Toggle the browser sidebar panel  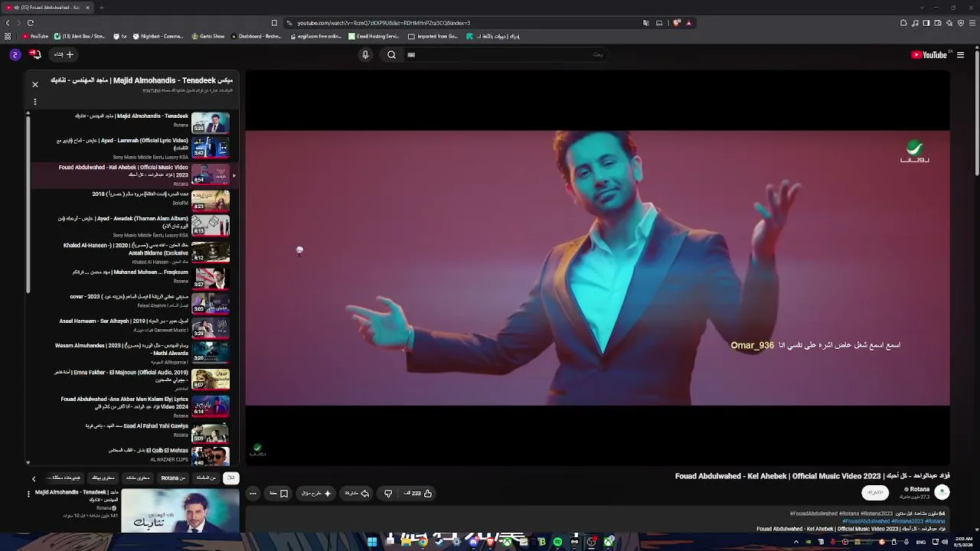926,23
